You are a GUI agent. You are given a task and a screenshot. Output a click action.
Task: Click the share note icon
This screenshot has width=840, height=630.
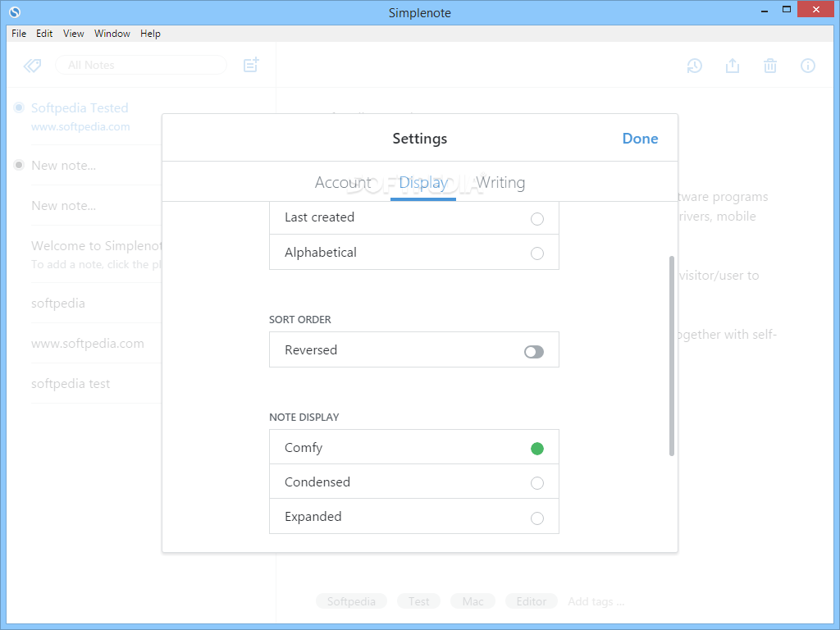733,66
